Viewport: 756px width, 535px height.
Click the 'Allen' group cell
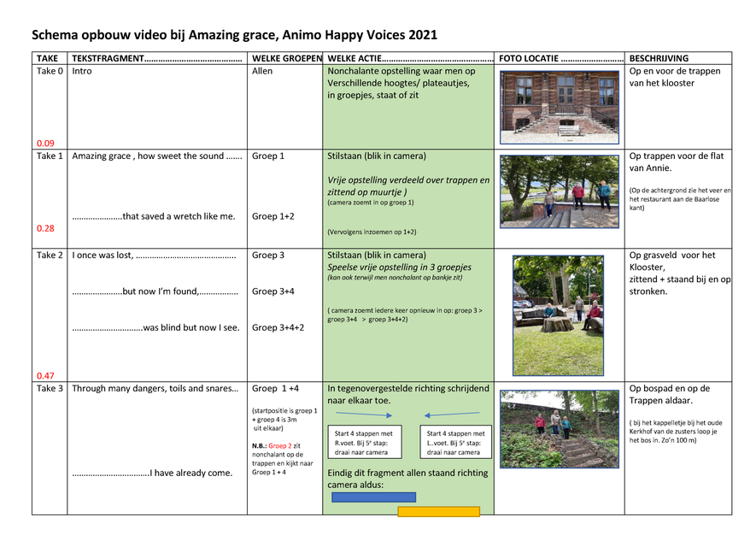262,71
